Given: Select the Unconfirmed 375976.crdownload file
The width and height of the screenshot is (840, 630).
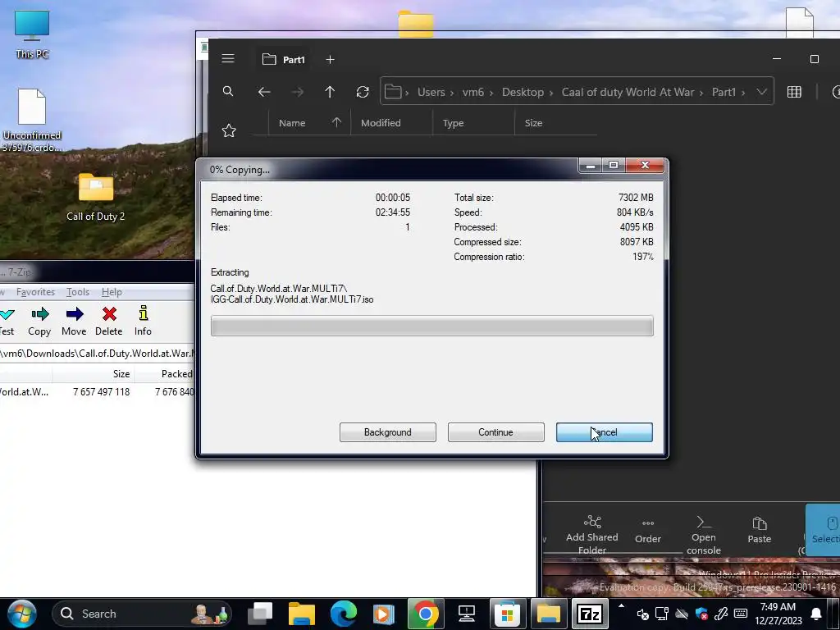Looking at the screenshot, I should (32, 120).
